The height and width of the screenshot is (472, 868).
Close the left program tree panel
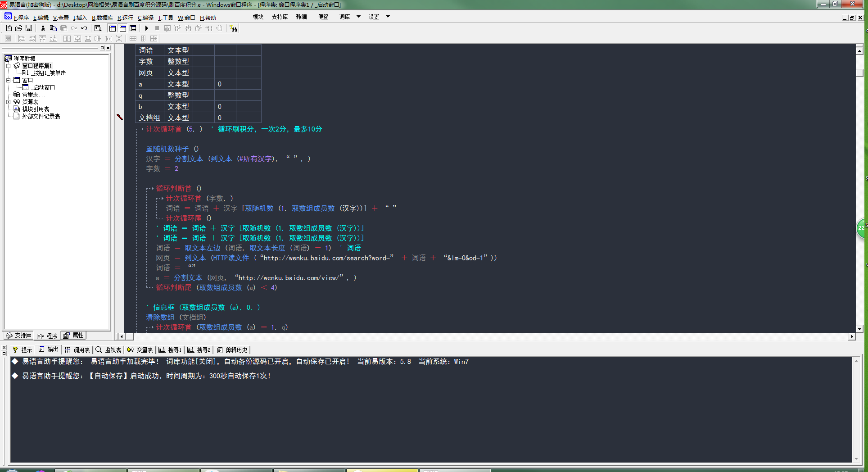(x=108, y=48)
